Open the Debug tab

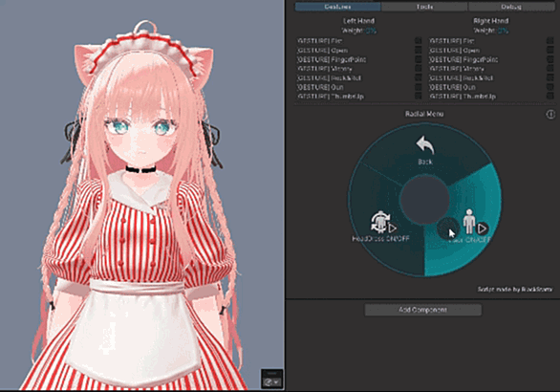click(x=511, y=7)
